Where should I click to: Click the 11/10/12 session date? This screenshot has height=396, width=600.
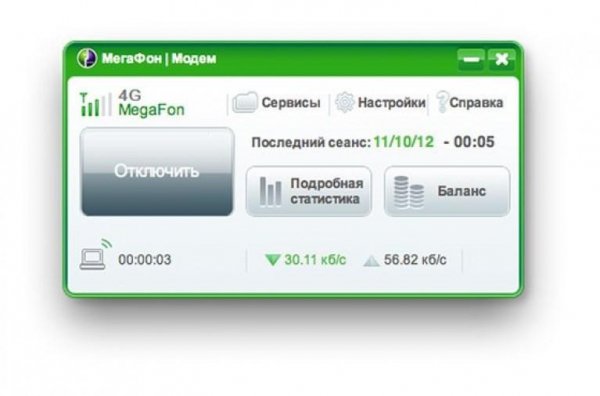404,142
